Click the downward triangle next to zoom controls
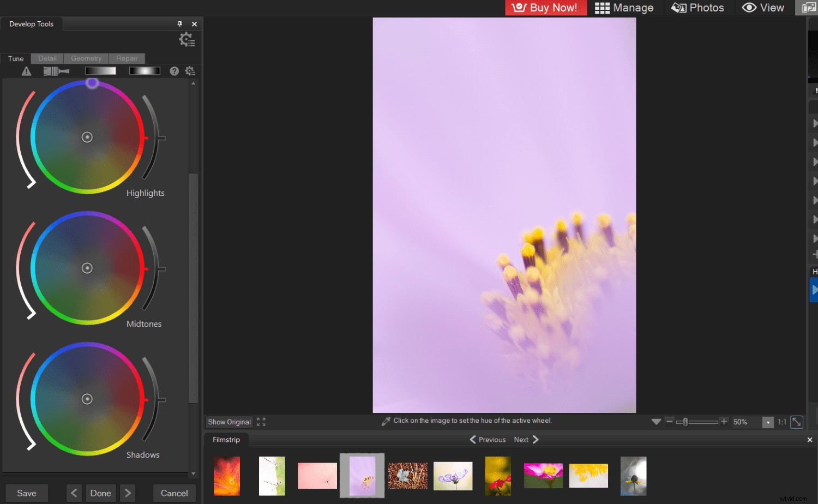Image resolution: width=818 pixels, height=504 pixels. click(x=656, y=421)
